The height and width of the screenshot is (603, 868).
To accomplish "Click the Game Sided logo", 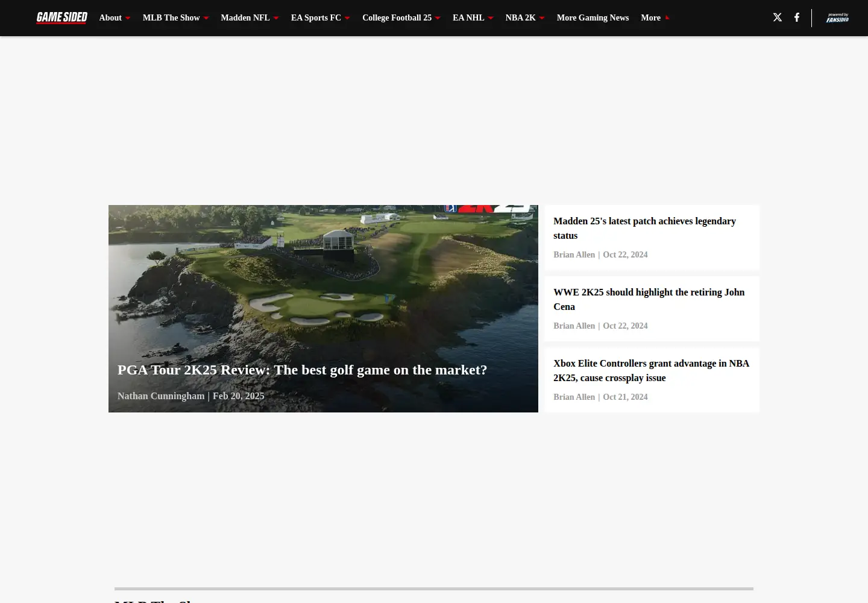I will (61, 17).
